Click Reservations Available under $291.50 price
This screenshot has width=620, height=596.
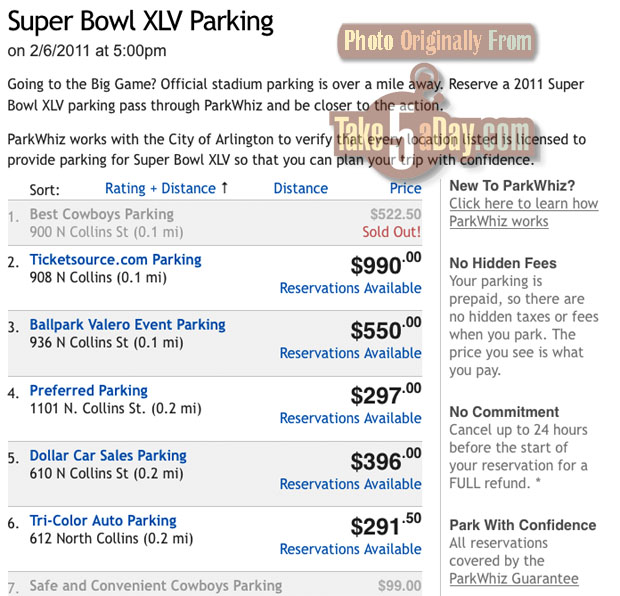tap(350, 549)
